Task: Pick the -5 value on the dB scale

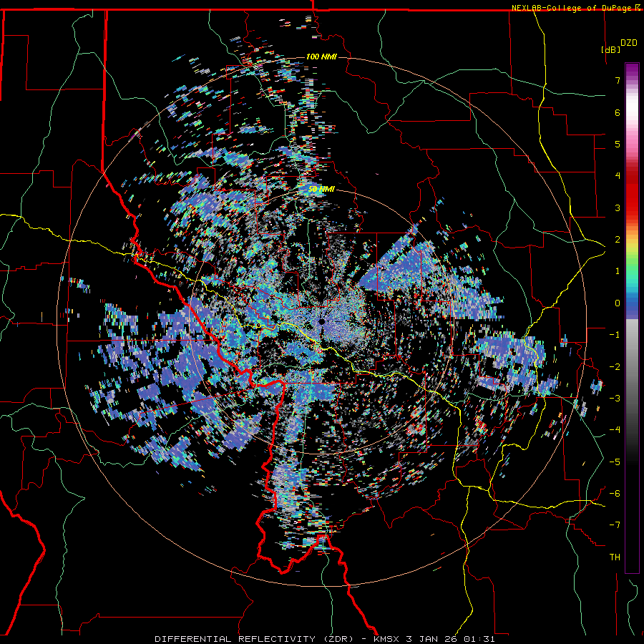Action: [615, 462]
